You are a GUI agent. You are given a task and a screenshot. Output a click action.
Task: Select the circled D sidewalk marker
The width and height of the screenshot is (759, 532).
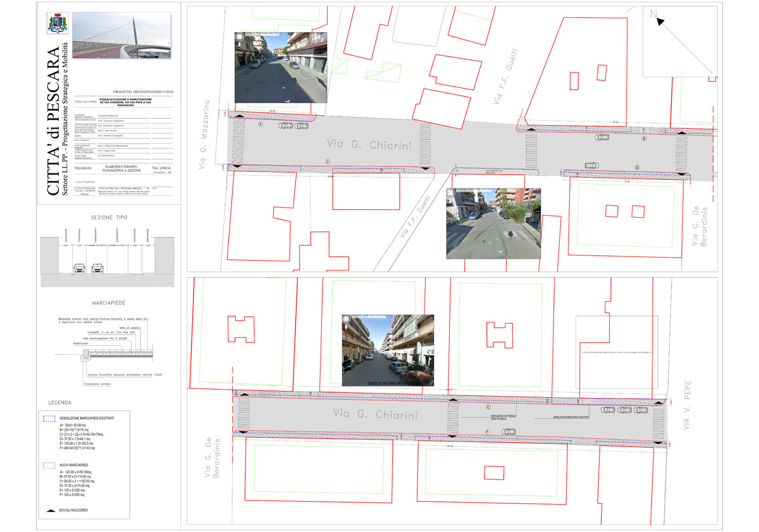(x=638, y=167)
